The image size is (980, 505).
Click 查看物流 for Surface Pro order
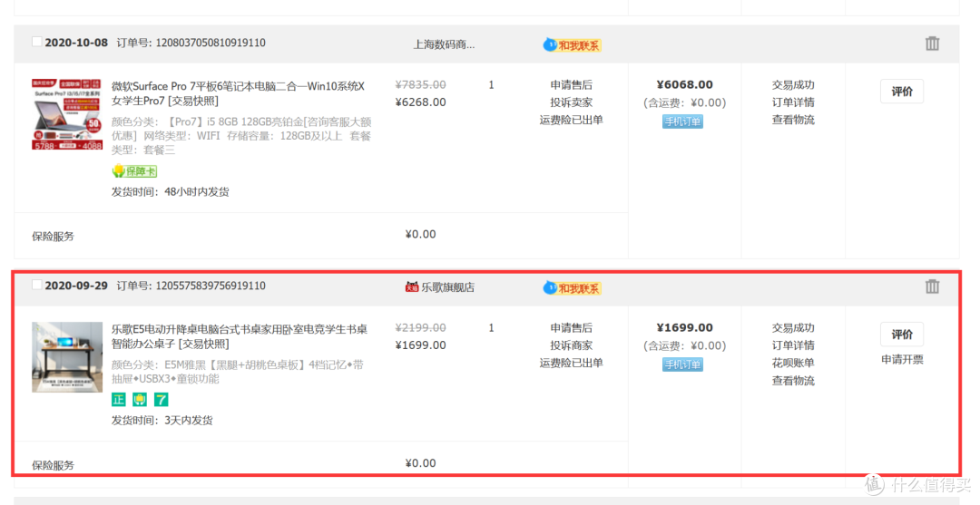(x=793, y=120)
